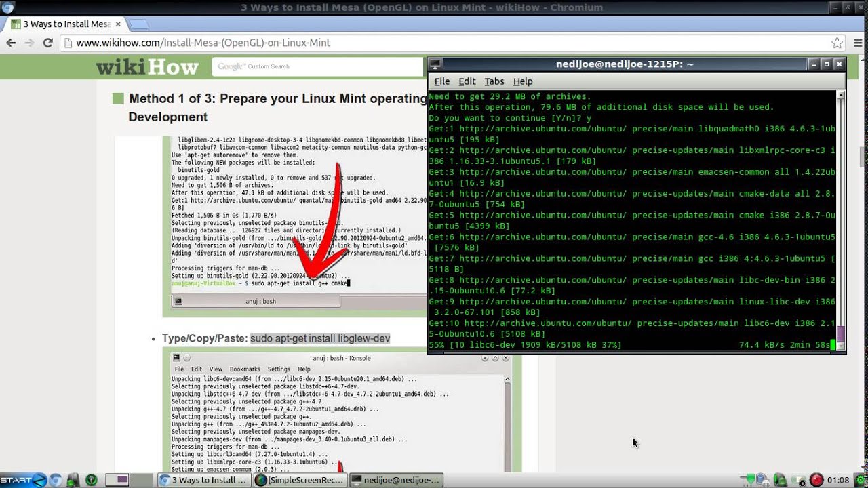Launch the blue web browser icon in taskbar
The width and height of the screenshot is (868, 488).
click(56, 480)
